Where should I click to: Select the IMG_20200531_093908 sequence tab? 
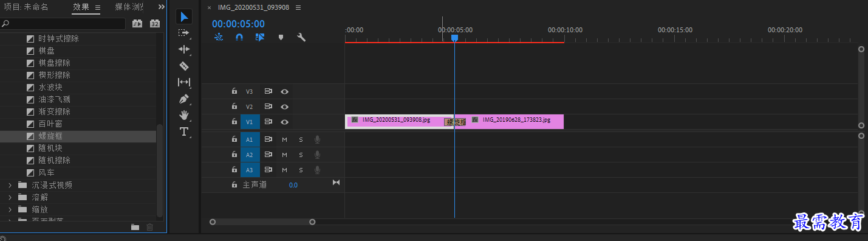253,8
